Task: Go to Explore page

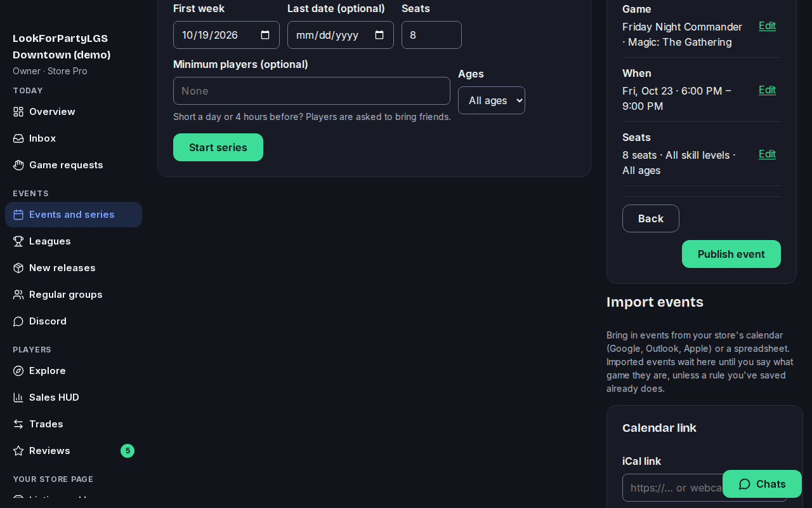Action: click(74, 371)
